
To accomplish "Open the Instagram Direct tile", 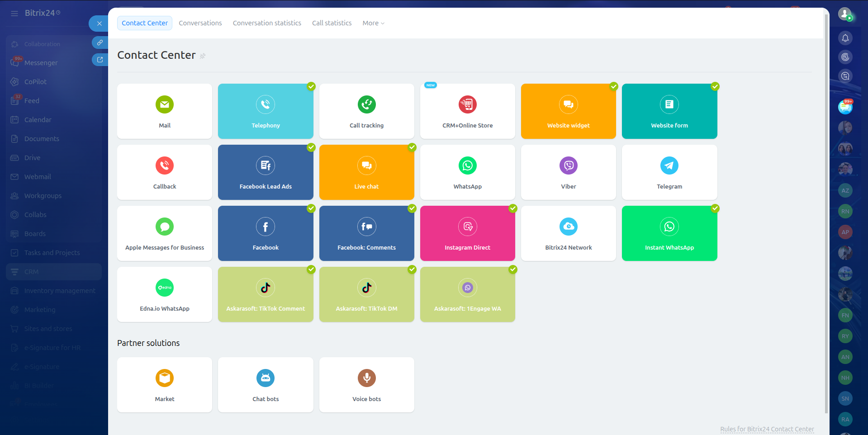I will click(468, 233).
